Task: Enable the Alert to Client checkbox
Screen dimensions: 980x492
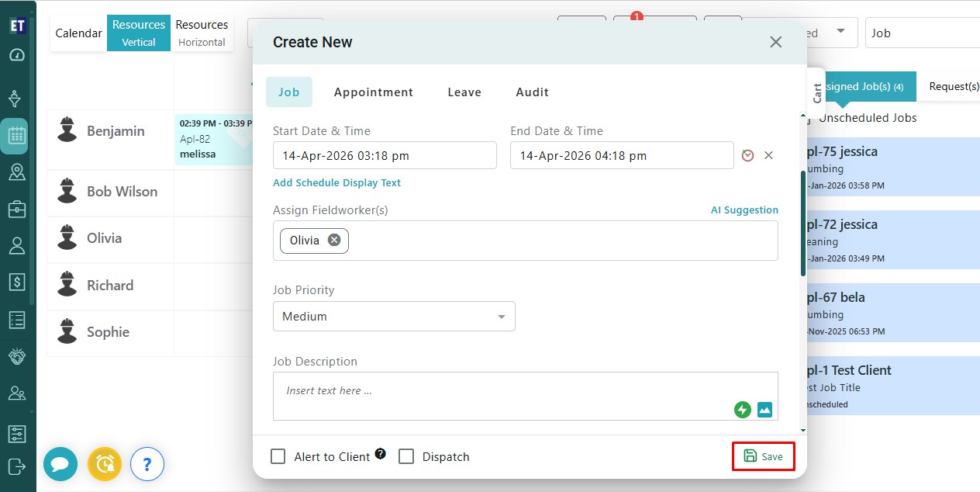Action: (278, 456)
